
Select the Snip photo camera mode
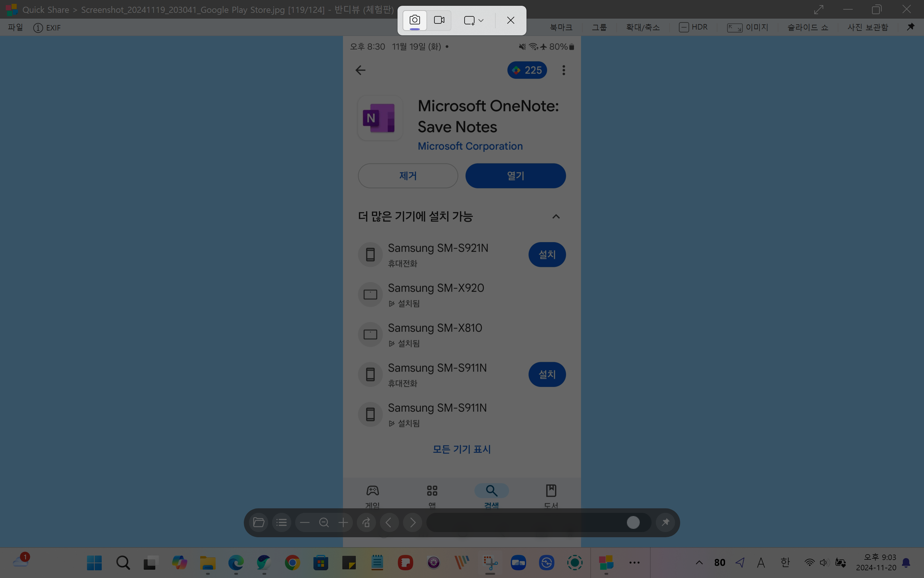click(415, 20)
